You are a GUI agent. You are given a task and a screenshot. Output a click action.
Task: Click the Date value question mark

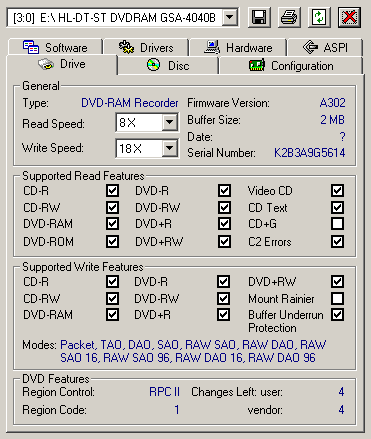coord(342,137)
